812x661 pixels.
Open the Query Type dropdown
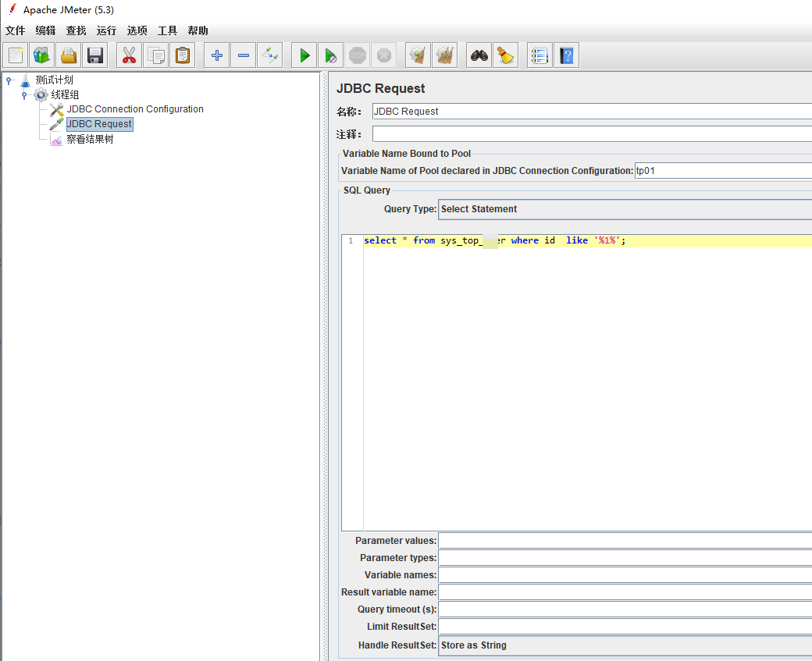click(x=625, y=209)
